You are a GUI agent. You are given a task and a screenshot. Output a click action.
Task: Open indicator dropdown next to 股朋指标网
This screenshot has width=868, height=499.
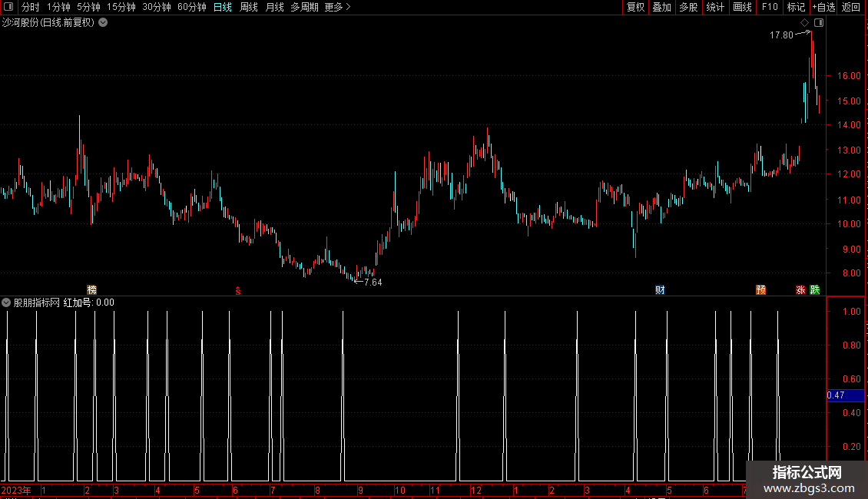click(x=6, y=302)
